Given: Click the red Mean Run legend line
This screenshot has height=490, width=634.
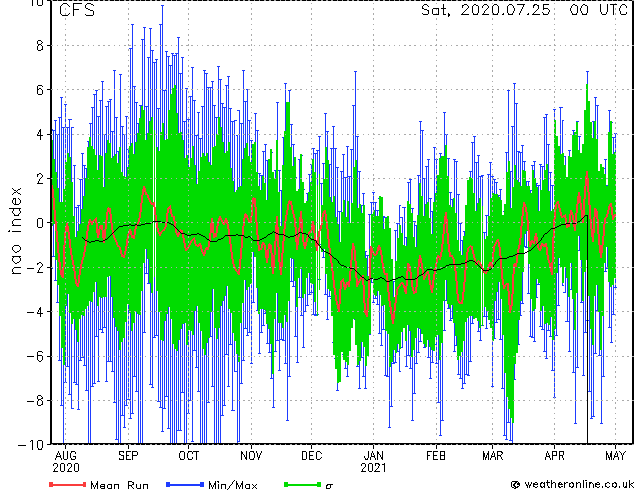Looking at the screenshot, I should pos(67,484).
